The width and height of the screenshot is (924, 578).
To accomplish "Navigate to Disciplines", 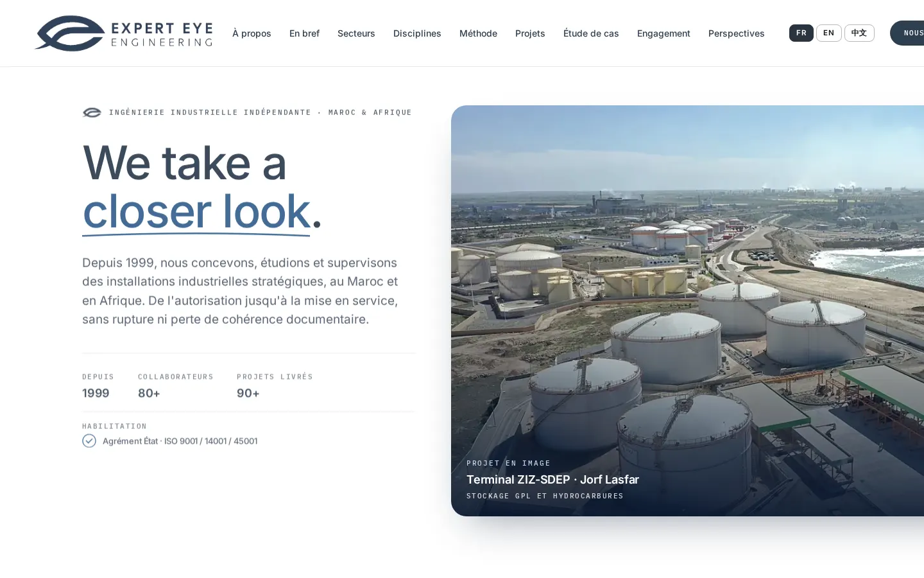I will point(417,33).
